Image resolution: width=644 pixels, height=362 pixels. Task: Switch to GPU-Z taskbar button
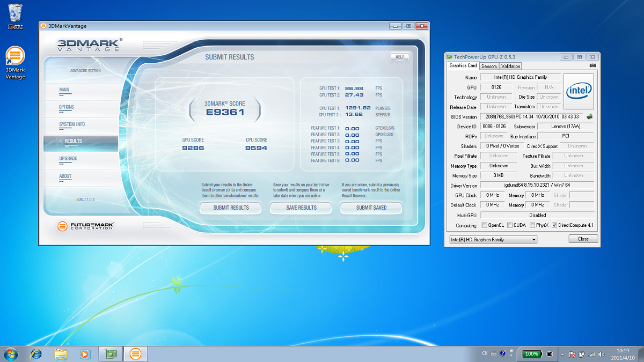point(111,353)
